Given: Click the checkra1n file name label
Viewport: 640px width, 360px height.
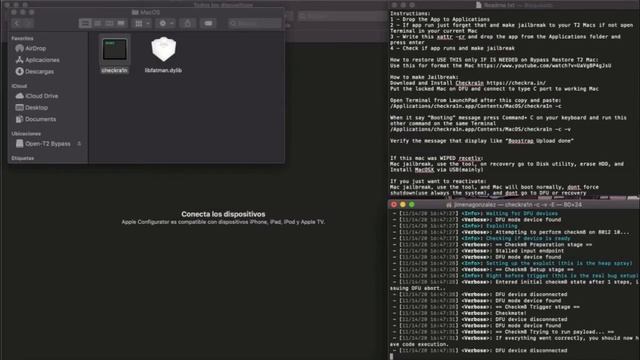Looking at the screenshot, I should [115, 70].
